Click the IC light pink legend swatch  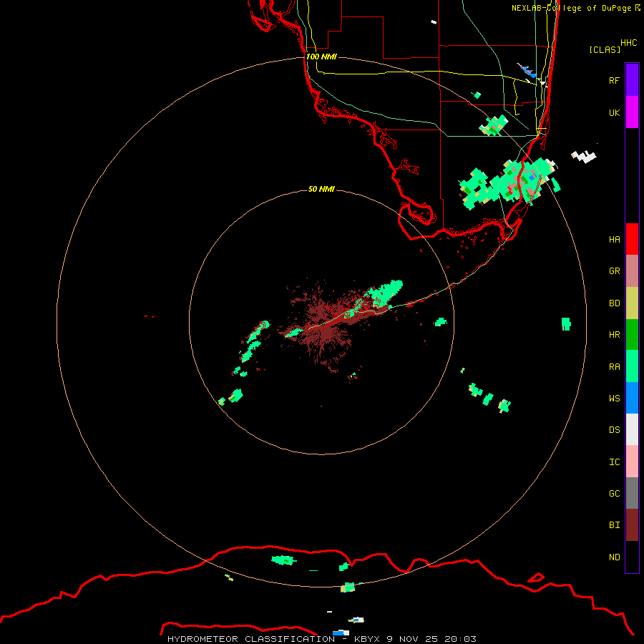(632, 462)
